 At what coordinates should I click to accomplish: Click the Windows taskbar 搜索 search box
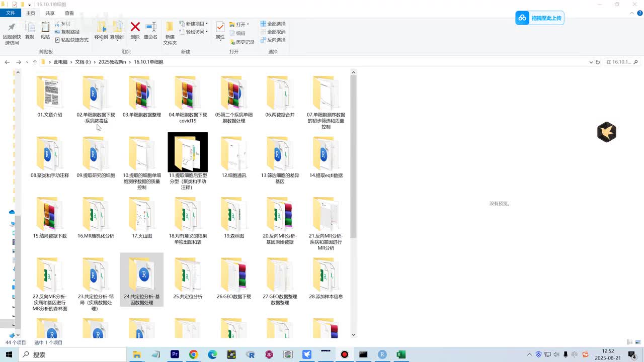coord(73,354)
